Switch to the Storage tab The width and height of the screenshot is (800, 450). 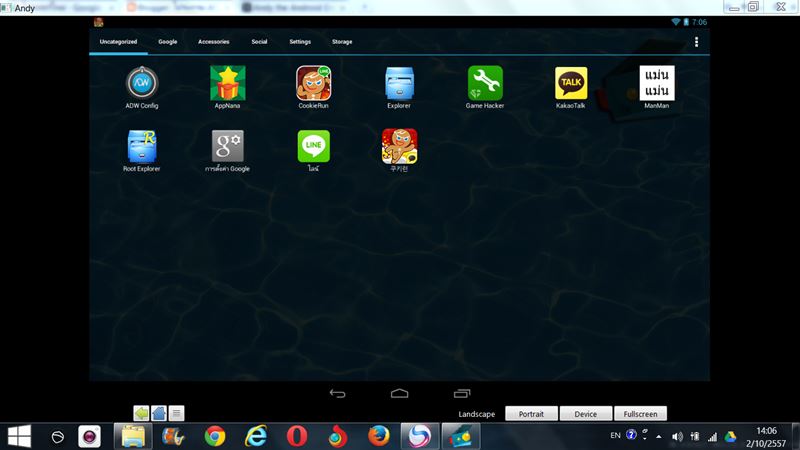[x=342, y=42]
